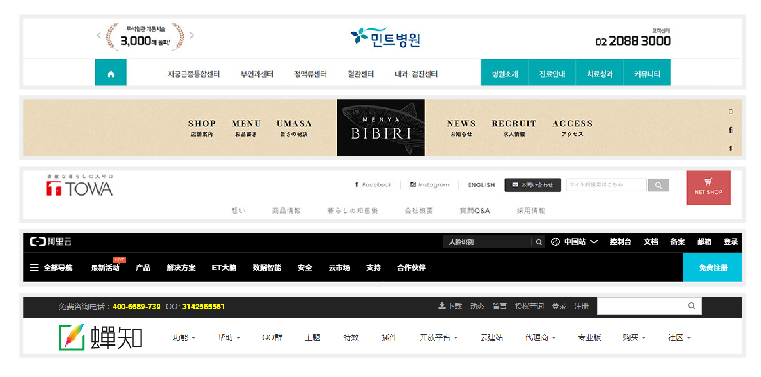The image size is (761, 377).
Task: Open 控制台 in the 阿里云 top bar
Action: point(621,242)
